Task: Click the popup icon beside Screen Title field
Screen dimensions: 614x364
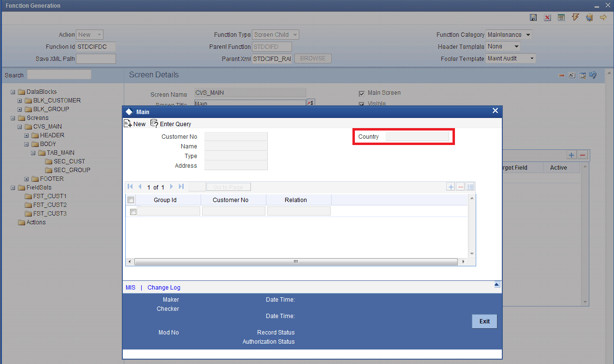Action: coord(310,103)
